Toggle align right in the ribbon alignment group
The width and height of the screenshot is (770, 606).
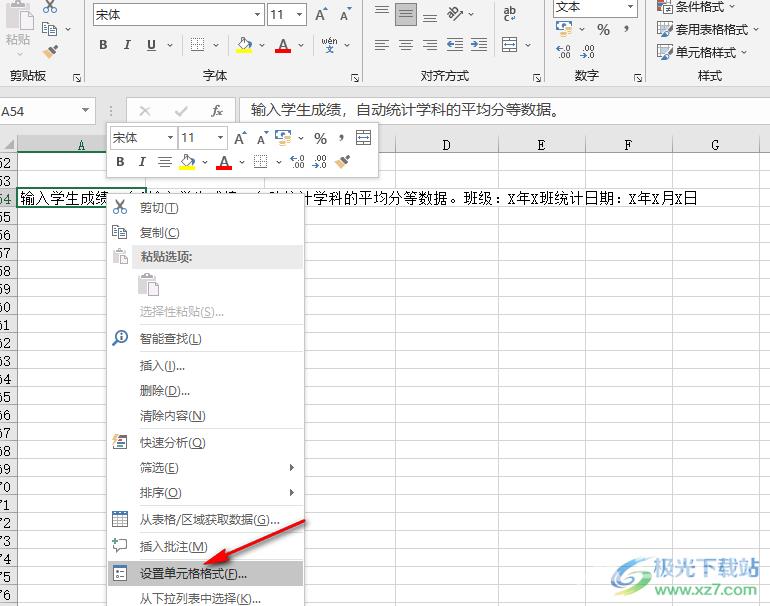430,45
